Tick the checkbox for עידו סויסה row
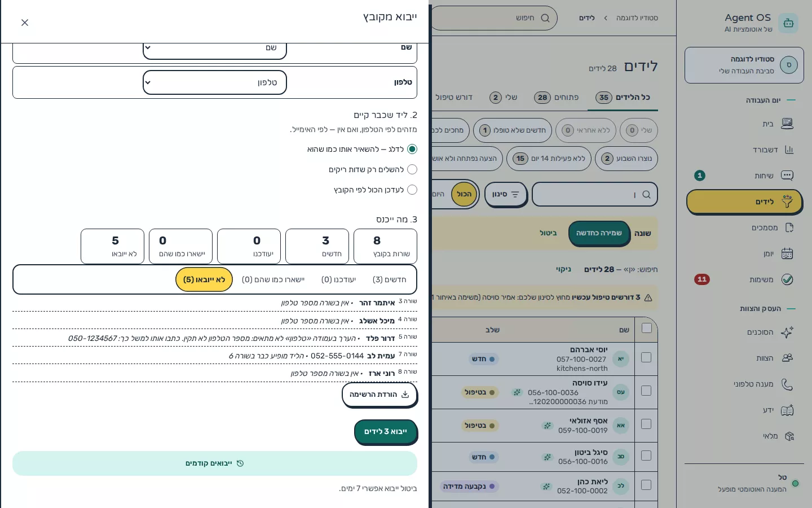 (x=646, y=391)
